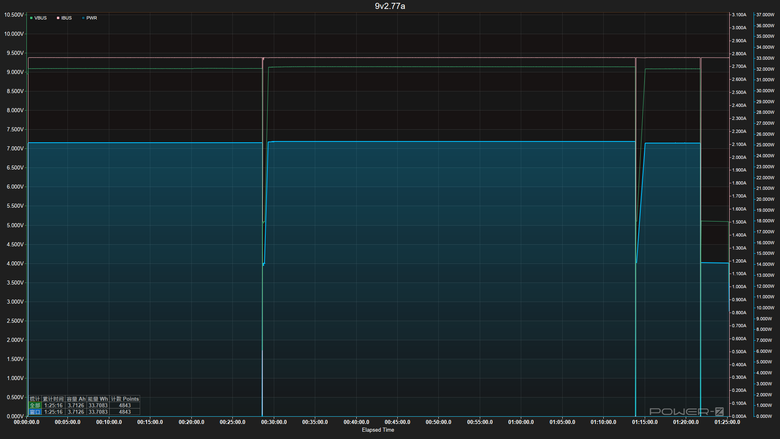This screenshot has height=439, width=780.
Task: Click the 10.500V voltage axis label
Action: (13, 15)
